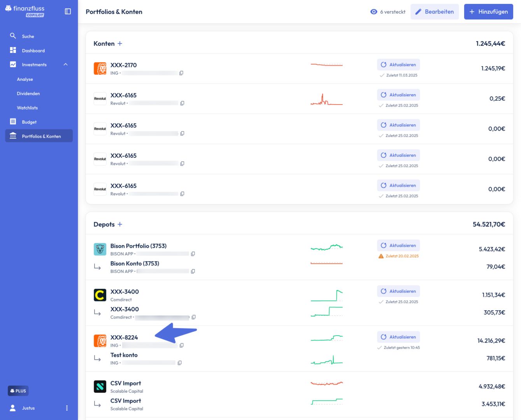View the Test konto sparkline chart

327,360
